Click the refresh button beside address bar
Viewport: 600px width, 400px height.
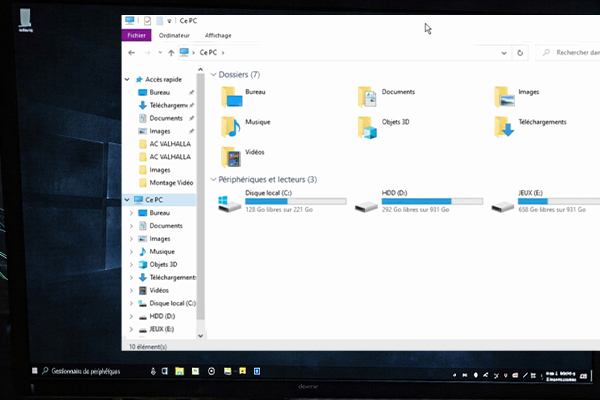(x=520, y=52)
